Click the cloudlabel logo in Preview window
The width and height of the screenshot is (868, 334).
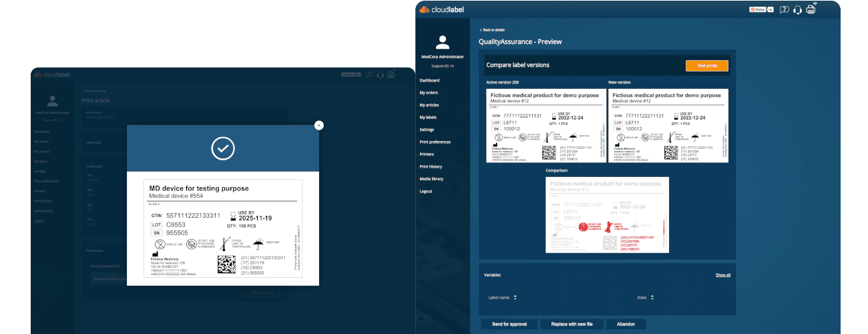click(x=441, y=9)
